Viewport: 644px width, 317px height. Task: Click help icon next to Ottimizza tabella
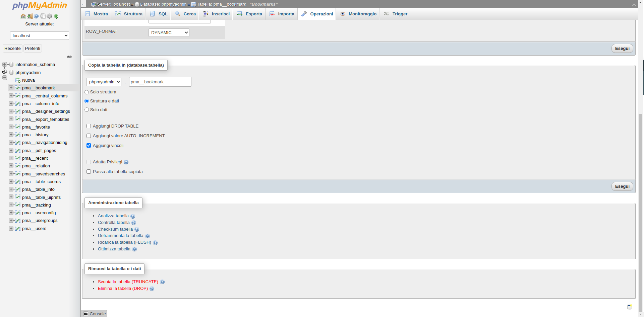pos(134,249)
